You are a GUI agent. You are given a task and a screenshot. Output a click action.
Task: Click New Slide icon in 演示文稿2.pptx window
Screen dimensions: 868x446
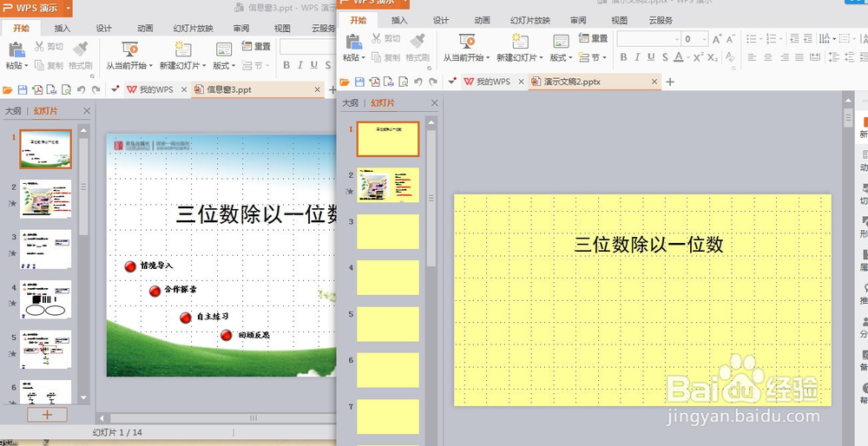pyautogui.click(x=519, y=42)
